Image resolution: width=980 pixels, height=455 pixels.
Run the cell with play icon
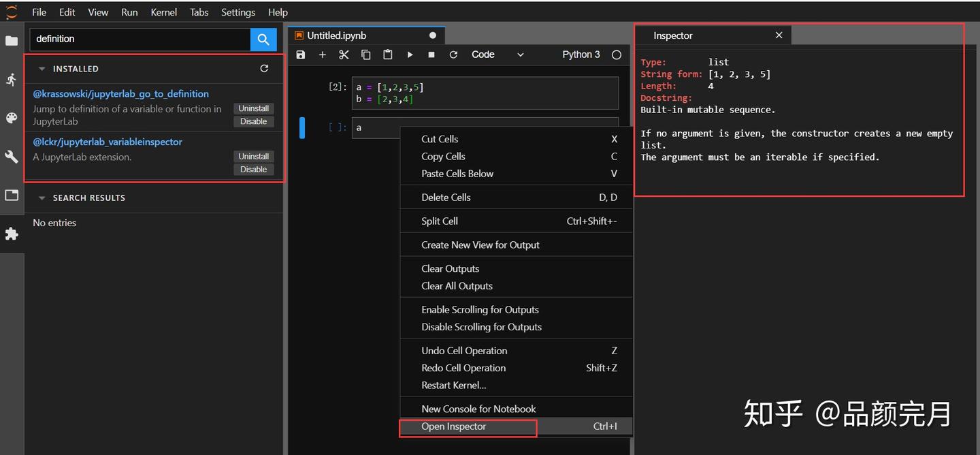410,54
